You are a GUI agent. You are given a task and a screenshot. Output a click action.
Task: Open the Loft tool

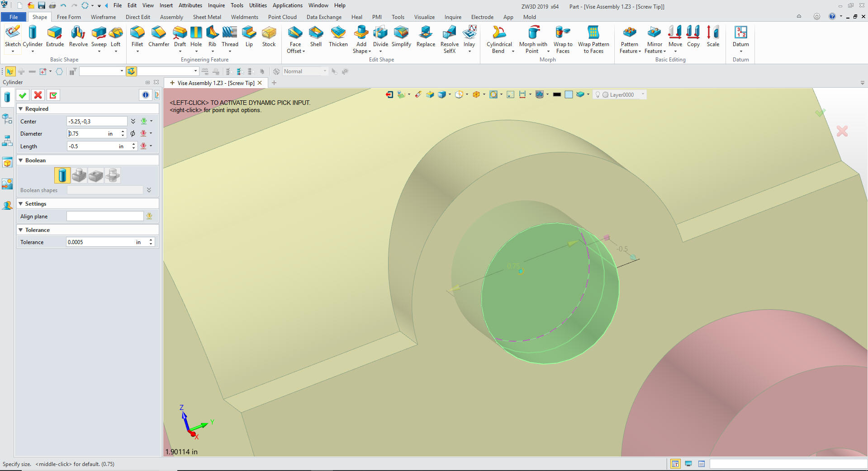[x=116, y=36]
